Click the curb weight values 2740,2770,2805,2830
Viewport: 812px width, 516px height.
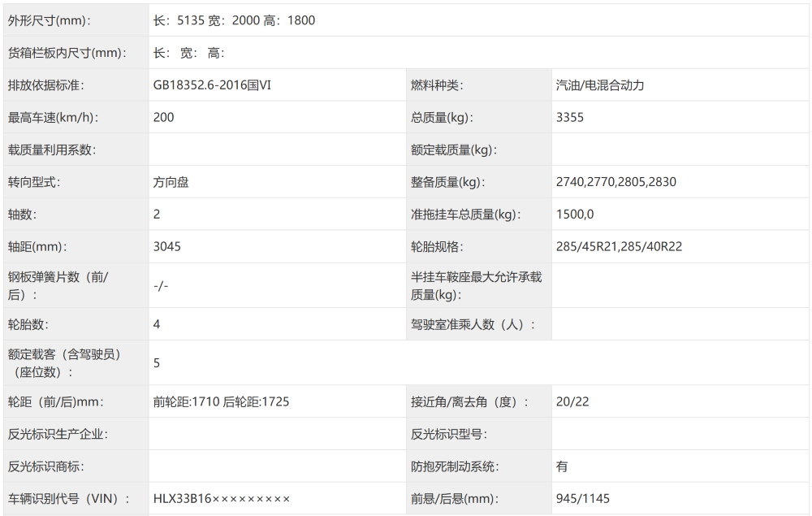(611, 182)
